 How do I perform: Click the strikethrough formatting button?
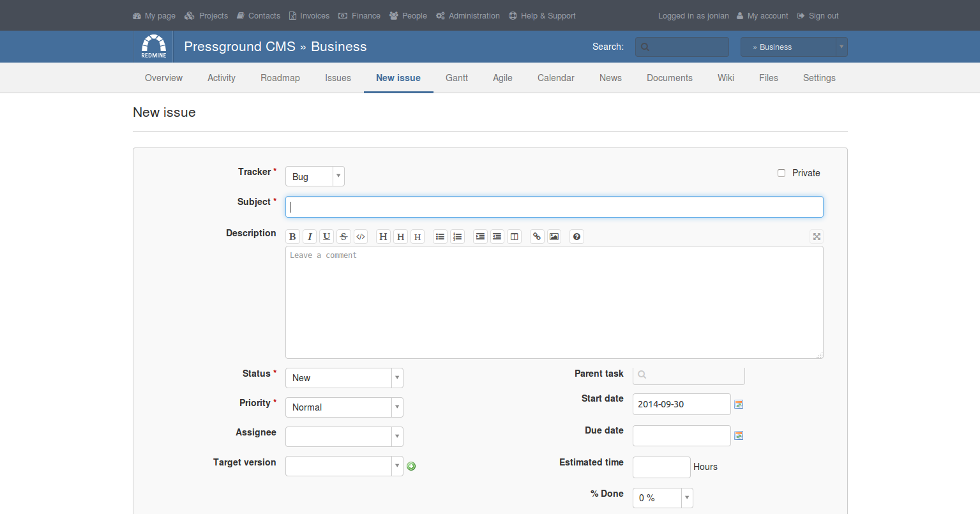click(343, 237)
